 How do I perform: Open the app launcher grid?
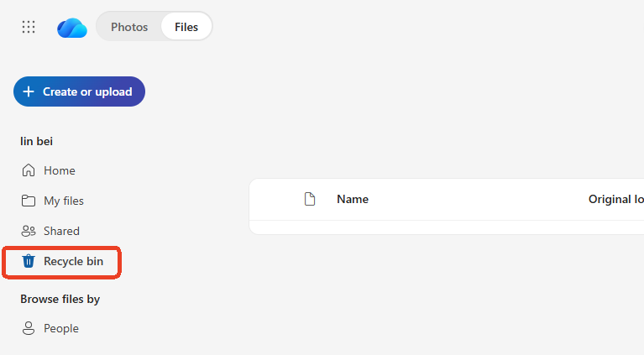coord(29,27)
